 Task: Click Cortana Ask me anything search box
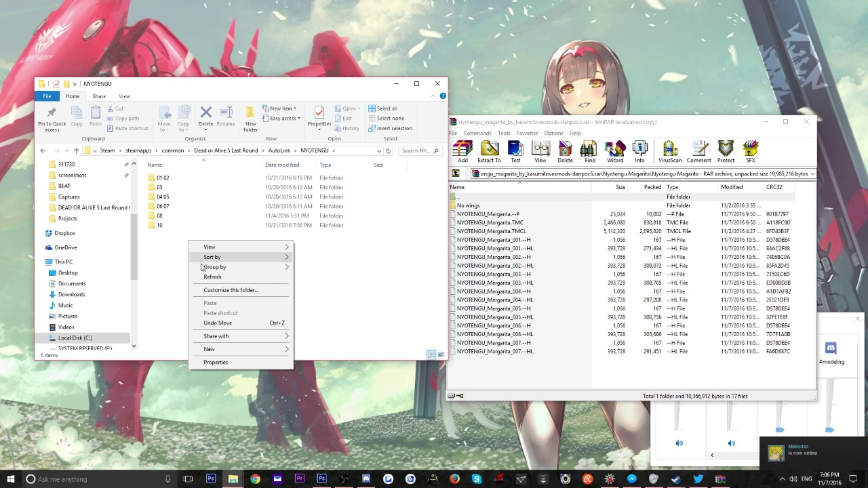(x=99, y=479)
